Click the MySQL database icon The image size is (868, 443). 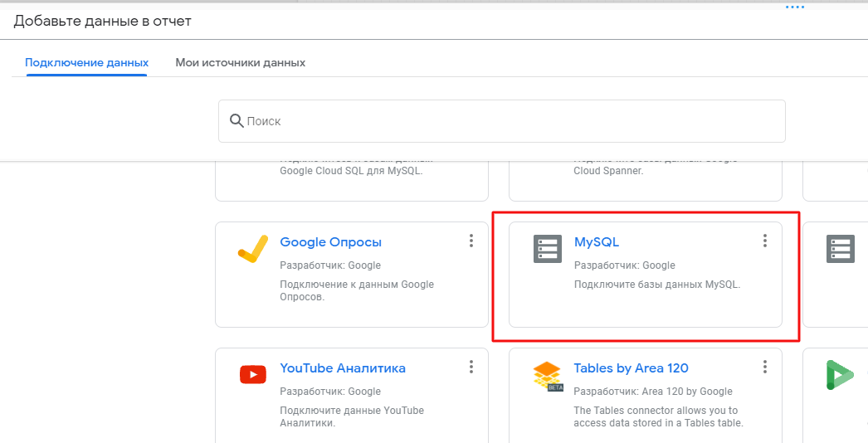coord(547,249)
